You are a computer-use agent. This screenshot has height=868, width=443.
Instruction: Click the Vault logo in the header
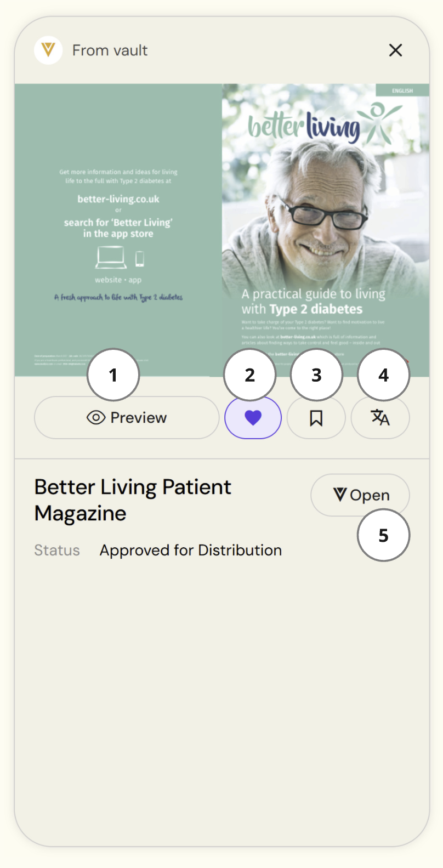[48, 50]
